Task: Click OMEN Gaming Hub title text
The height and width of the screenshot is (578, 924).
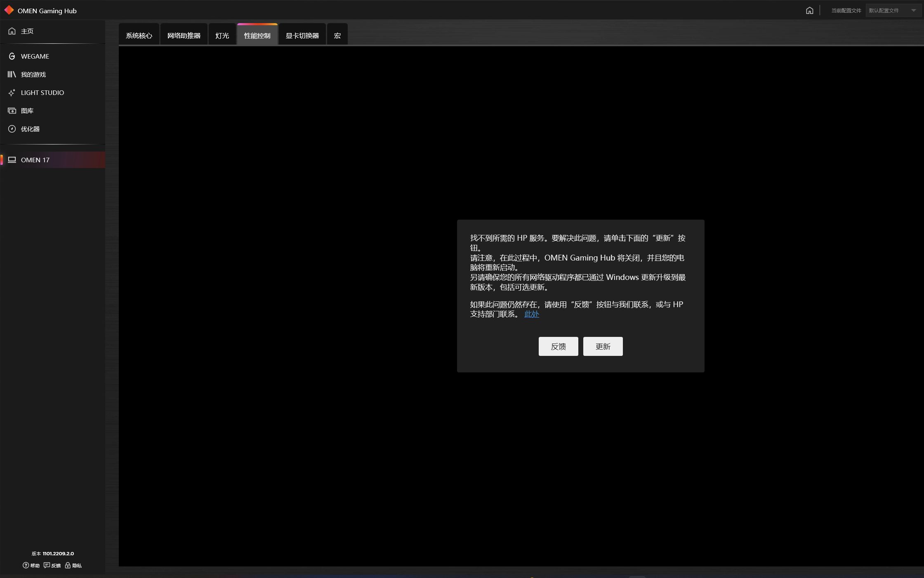Action: [47, 11]
